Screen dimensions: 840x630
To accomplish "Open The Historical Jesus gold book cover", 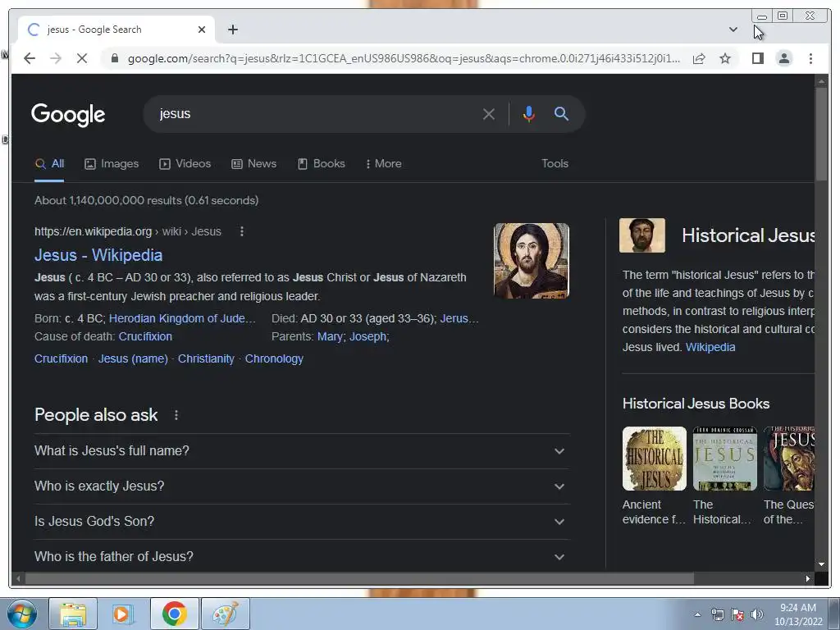I will [654, 459].
